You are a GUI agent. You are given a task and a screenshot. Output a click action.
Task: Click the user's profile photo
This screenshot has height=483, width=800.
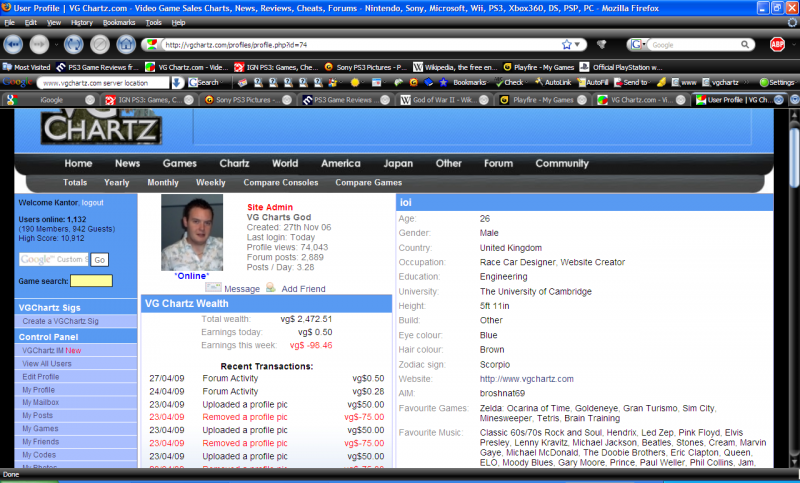click(x=192, y=233)
